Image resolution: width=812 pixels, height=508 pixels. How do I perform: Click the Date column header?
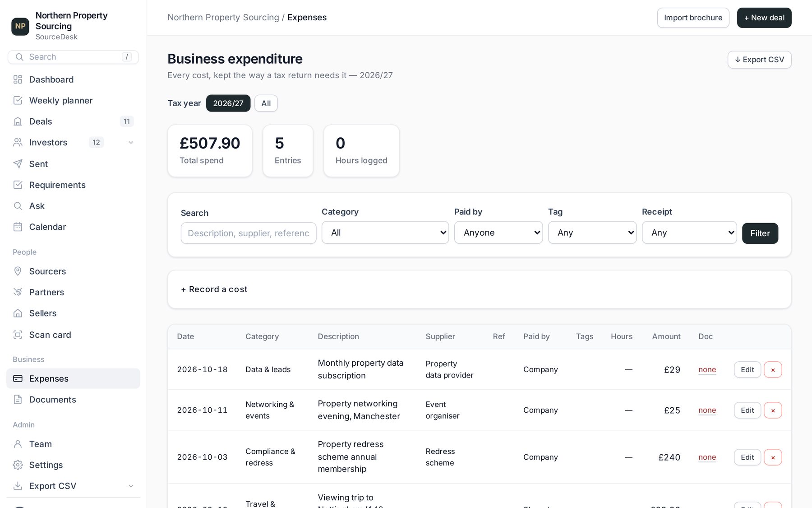(185, 336)
